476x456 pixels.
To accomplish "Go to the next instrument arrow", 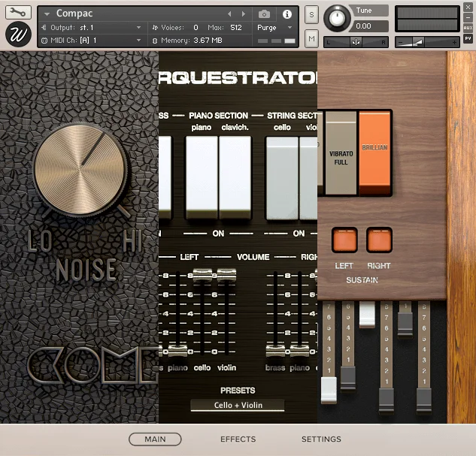I will pyautogui.click(x=244, y=14).
